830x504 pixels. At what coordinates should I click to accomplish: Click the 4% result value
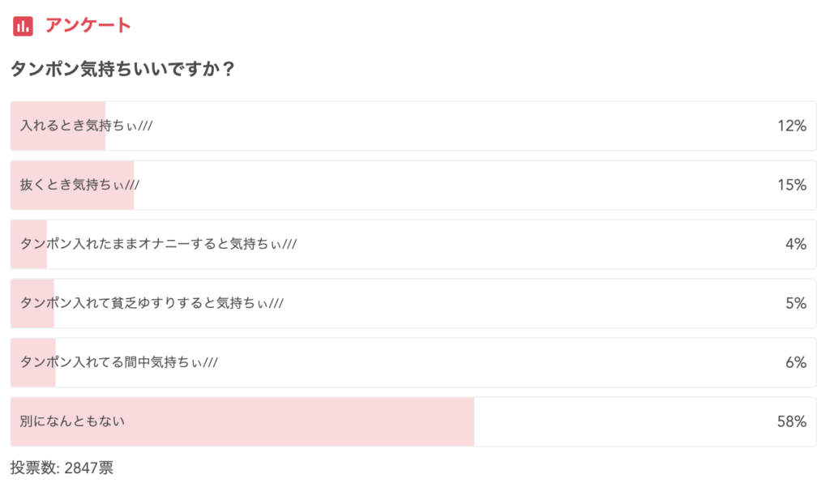[795, 244]
